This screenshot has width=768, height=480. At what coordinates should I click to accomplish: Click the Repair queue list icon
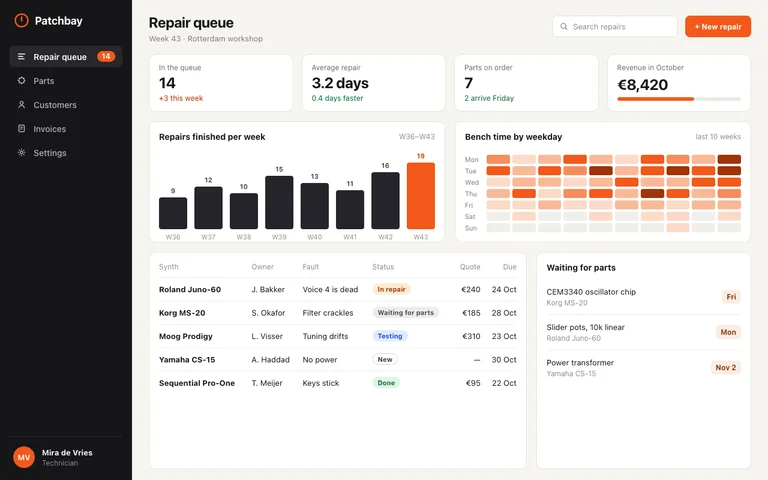click(x=22, y=57)
